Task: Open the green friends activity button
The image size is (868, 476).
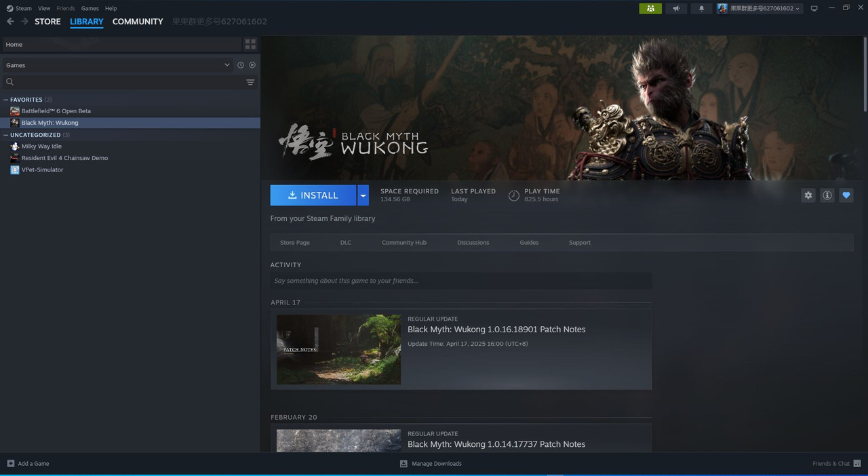Action: click(650, 8)
